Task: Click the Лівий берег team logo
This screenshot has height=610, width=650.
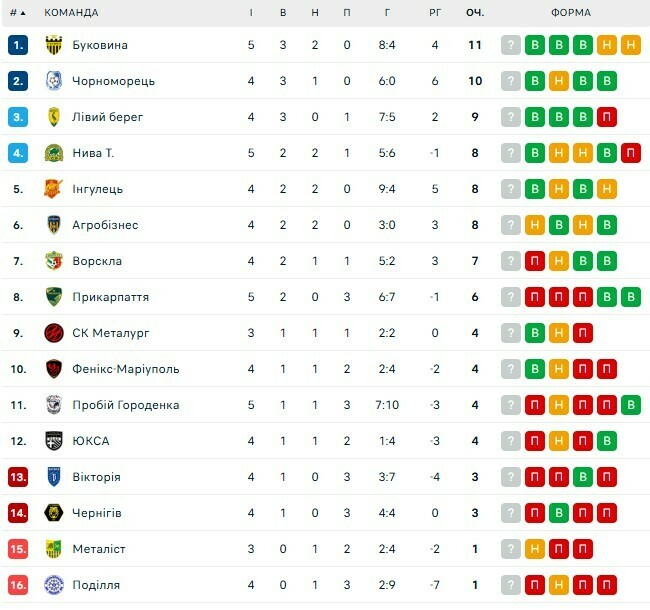Action: pos(54,117)
